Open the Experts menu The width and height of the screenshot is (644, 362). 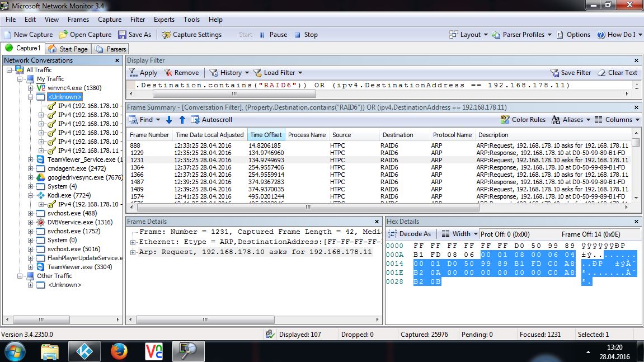tap(164, 20)
